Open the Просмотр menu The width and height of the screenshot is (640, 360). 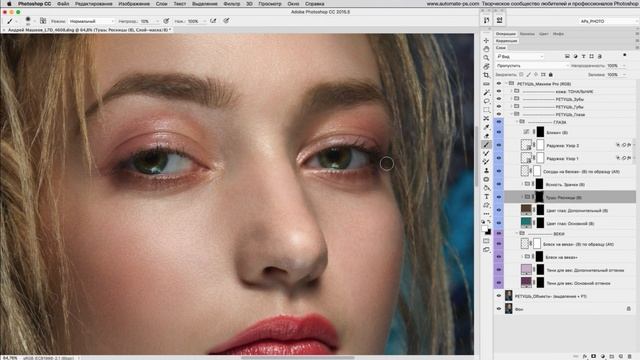(x=270, y=4)
